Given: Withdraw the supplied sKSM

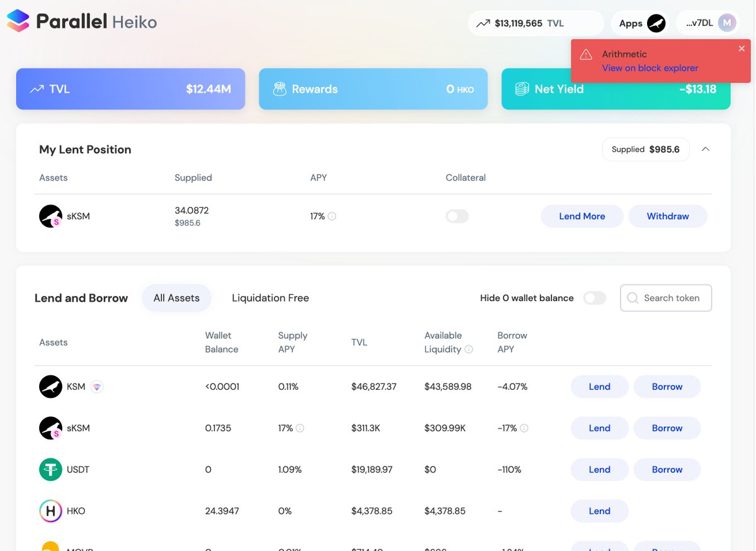Looking at the screenshot, I should click(668, 216).
